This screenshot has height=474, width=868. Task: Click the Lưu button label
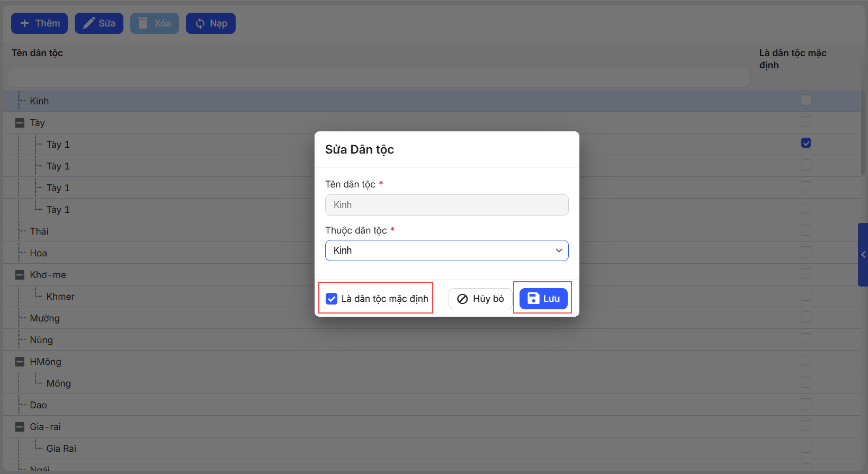551,299
